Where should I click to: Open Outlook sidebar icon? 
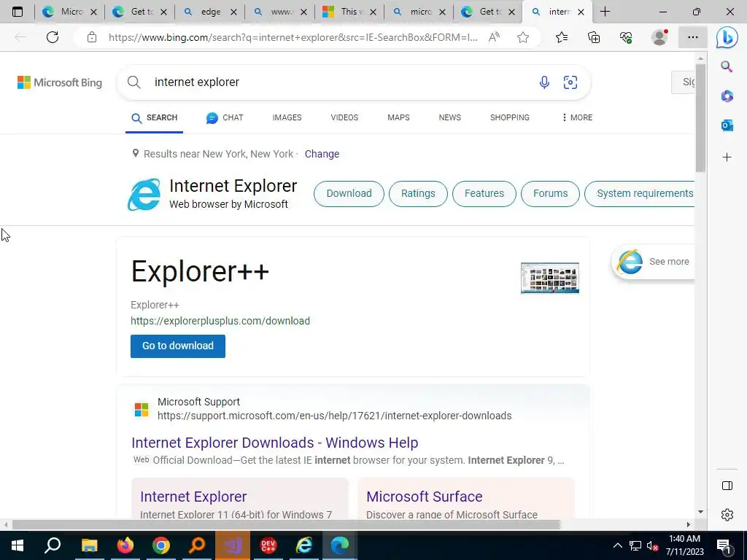click(x=727, y=125)
